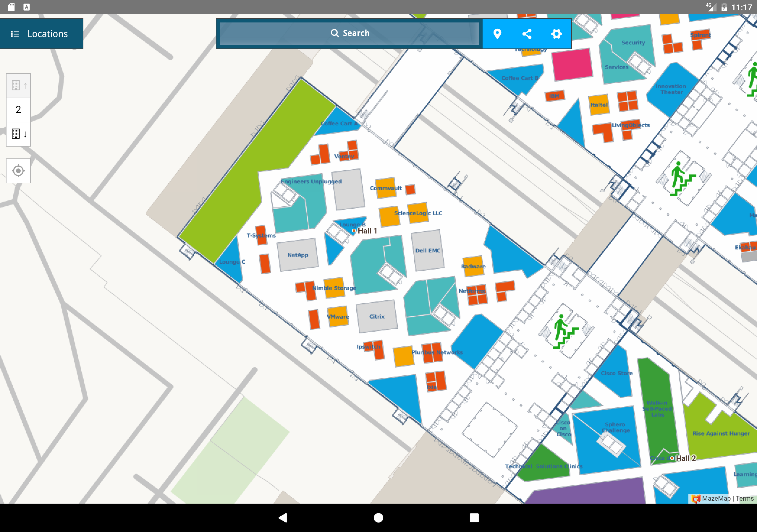
Task: Select the Ekahau booth
Action: coord(747,247)
